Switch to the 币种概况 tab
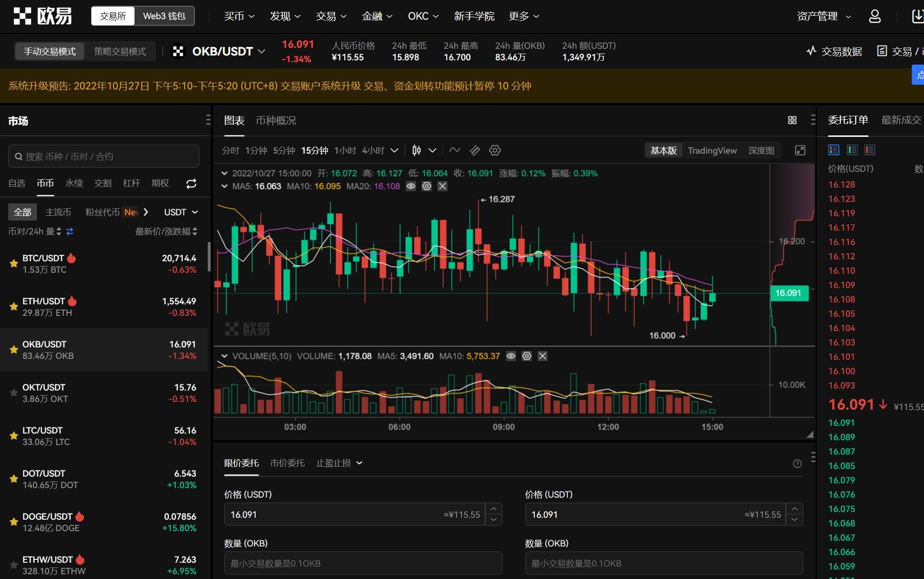The width and height of the screenshot is (924, 579). tap(275, 121)
